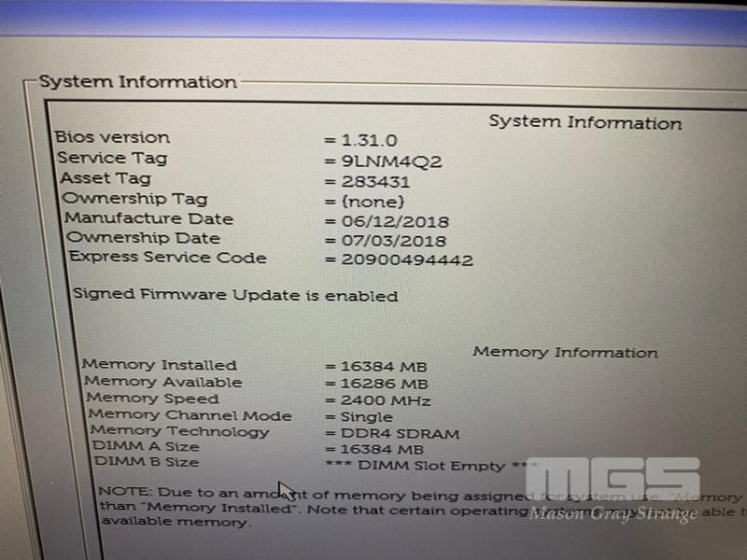The image size is (747, 560).
Task: Click the Memory Information heading
Action: [x=566, y=353]
